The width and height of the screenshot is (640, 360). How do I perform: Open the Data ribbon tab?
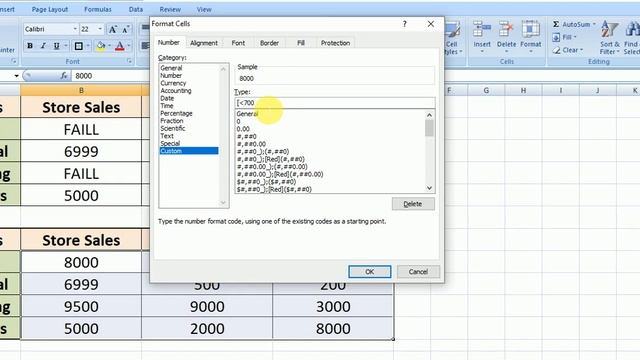click(x=136, y=9)
